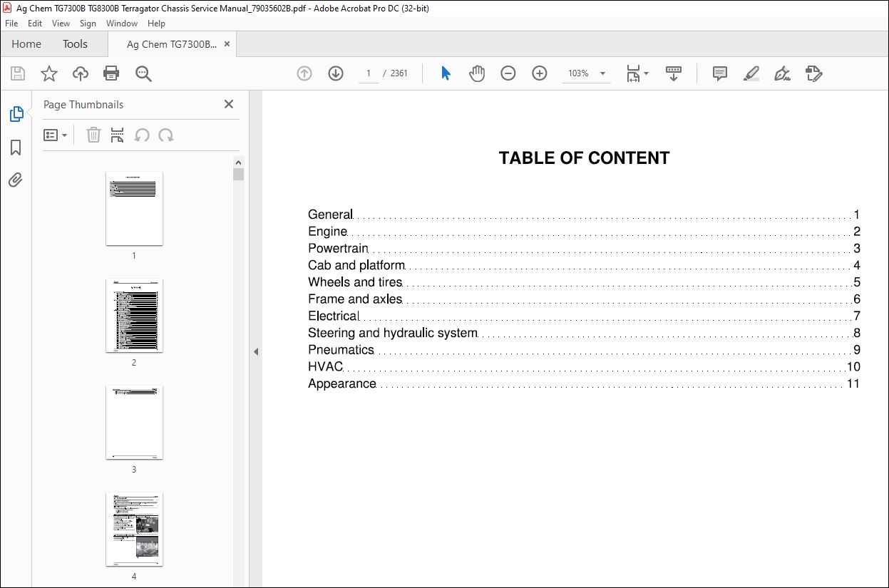Click the Appearance contents entry
This screenshot has width=889, height=588.
[584, 383]
